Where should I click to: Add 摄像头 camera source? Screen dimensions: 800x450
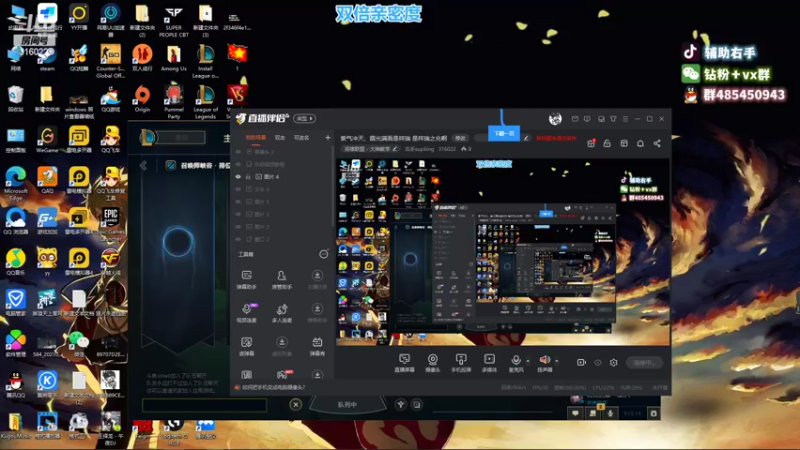point(433,363)
